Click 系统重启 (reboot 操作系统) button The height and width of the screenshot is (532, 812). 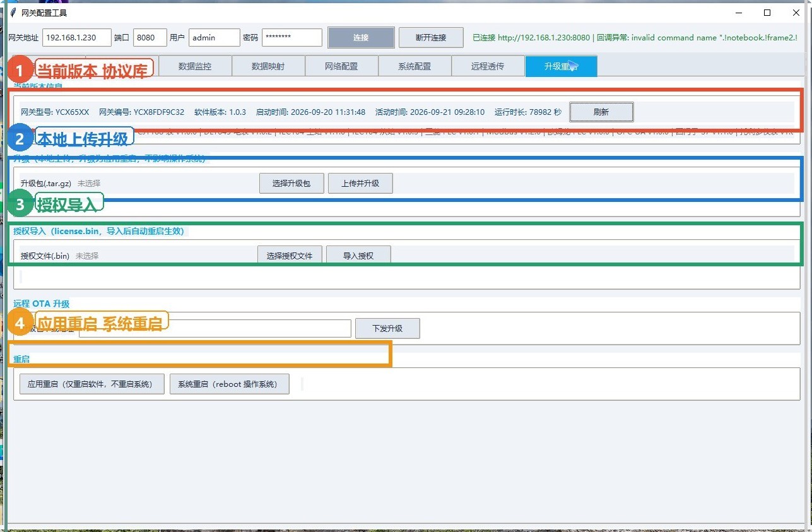pyautogui.click(x=229, y=384)
